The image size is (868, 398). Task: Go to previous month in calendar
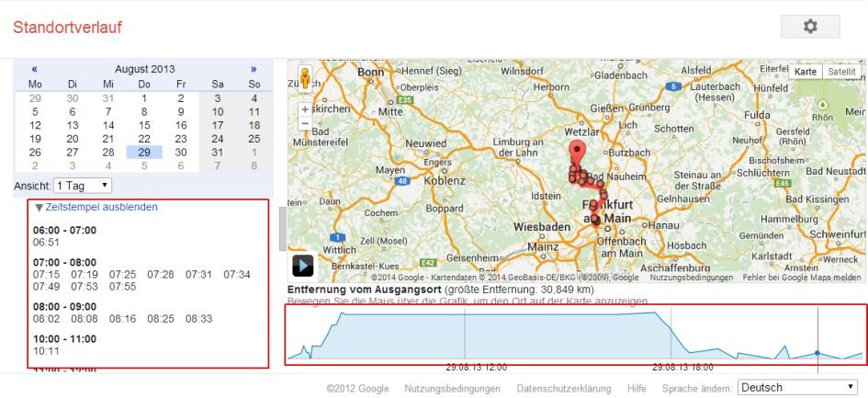(34, 69)
